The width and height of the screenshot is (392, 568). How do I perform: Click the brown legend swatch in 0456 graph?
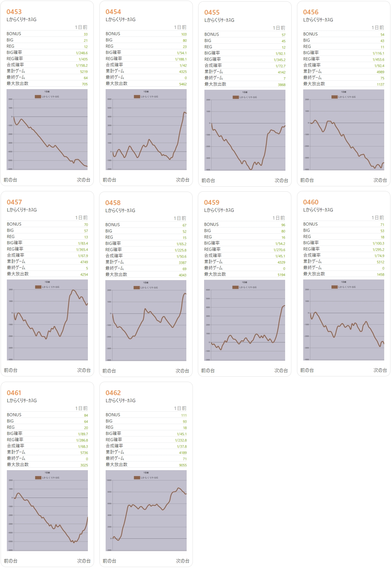(334, 97)
